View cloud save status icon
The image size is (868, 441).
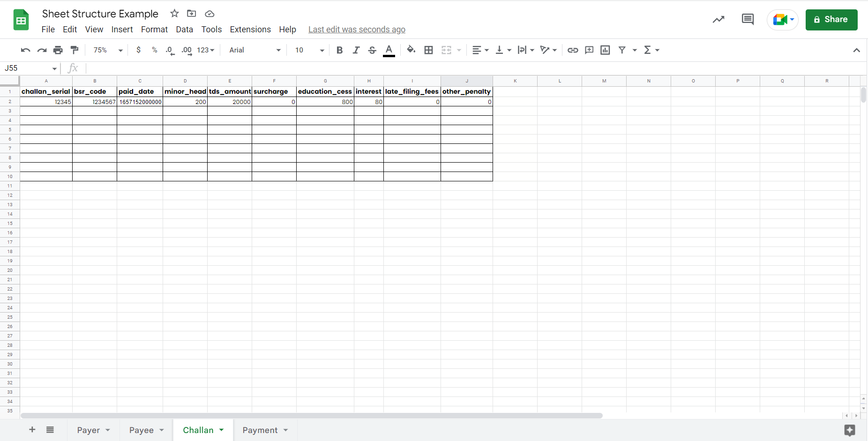[210, 14]
